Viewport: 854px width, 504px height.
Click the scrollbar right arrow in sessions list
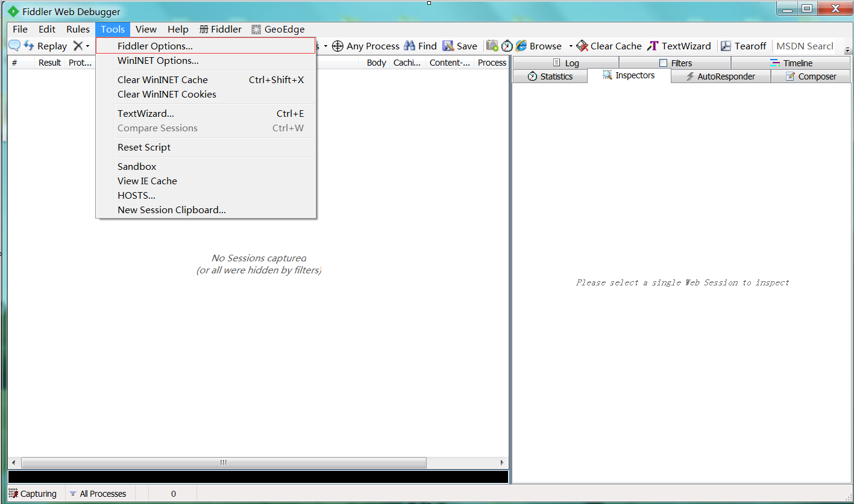(x=503, y=462)
